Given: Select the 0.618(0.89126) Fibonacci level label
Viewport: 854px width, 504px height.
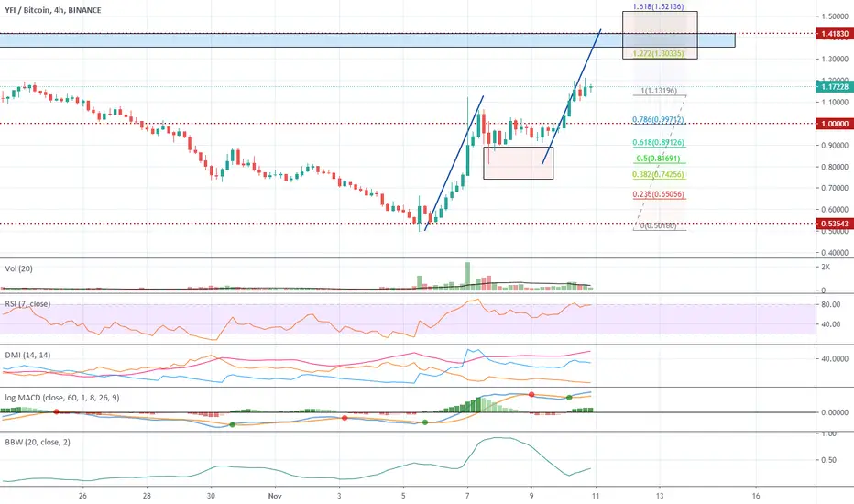Looking at the screenshot, I should pos(659,142).
